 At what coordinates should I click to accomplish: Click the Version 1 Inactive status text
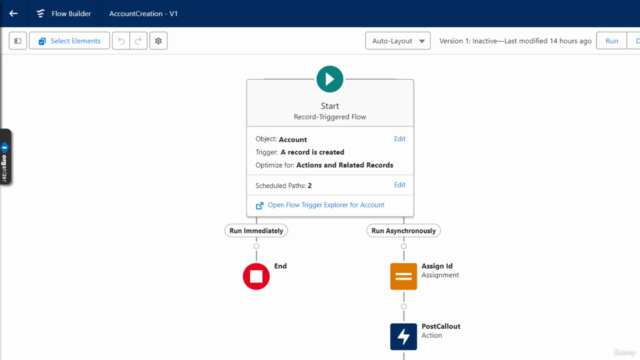(x=515, y=41)
